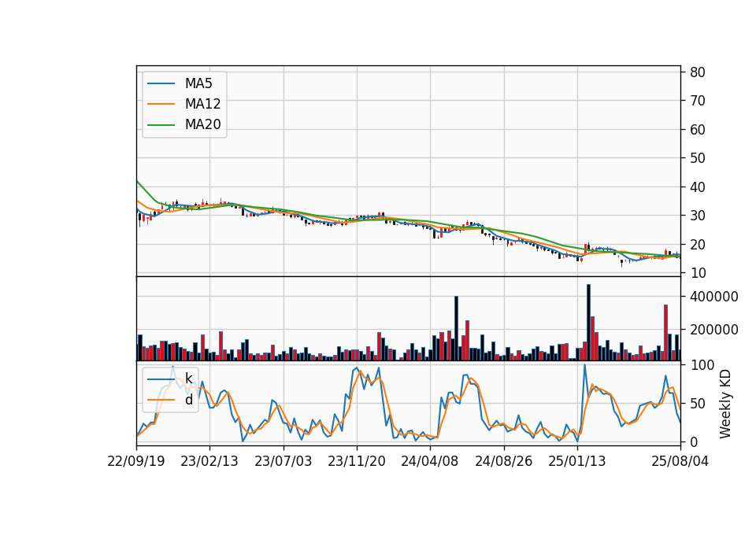
Task: Click the green MA20 legend line sample
Action: [161, 125]
